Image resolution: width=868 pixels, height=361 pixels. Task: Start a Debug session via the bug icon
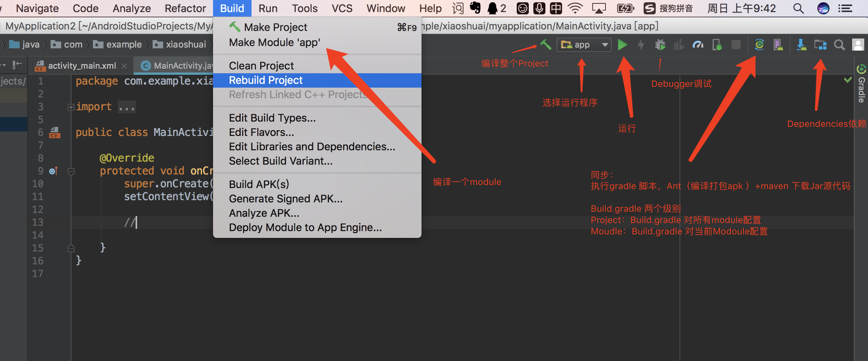(x=660, y=45)
